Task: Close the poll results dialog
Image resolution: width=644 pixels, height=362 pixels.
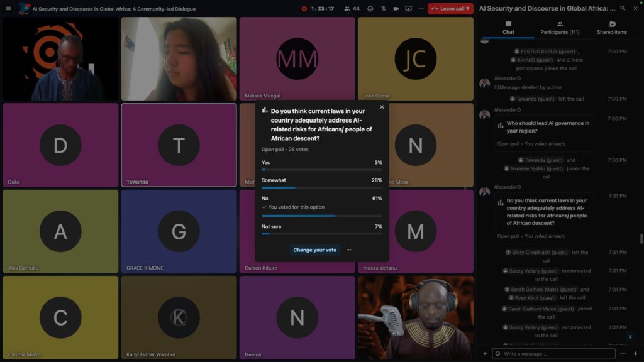Action: (x=382, y=107)
